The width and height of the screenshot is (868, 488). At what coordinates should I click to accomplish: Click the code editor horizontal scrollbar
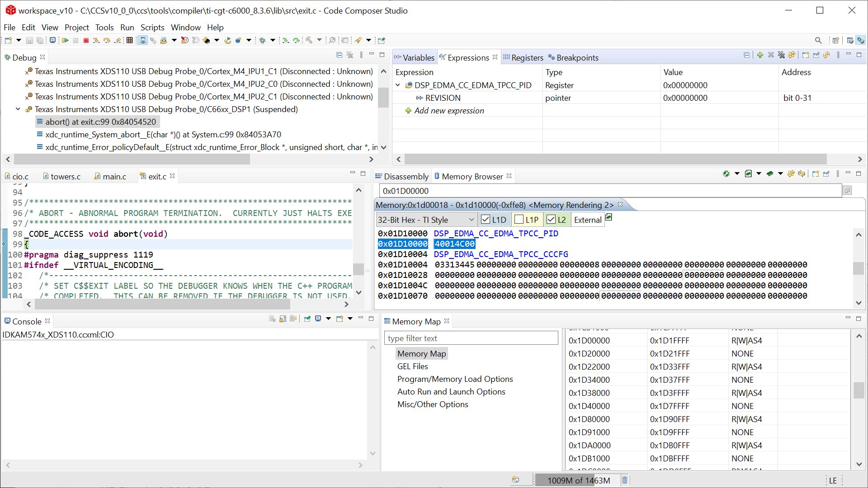tap(163, 305)
